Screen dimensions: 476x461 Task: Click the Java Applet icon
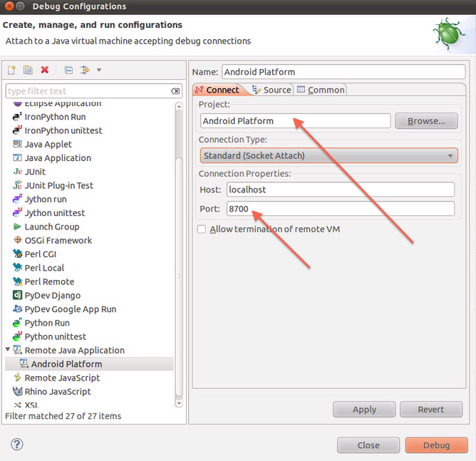[x=17, y=144]
